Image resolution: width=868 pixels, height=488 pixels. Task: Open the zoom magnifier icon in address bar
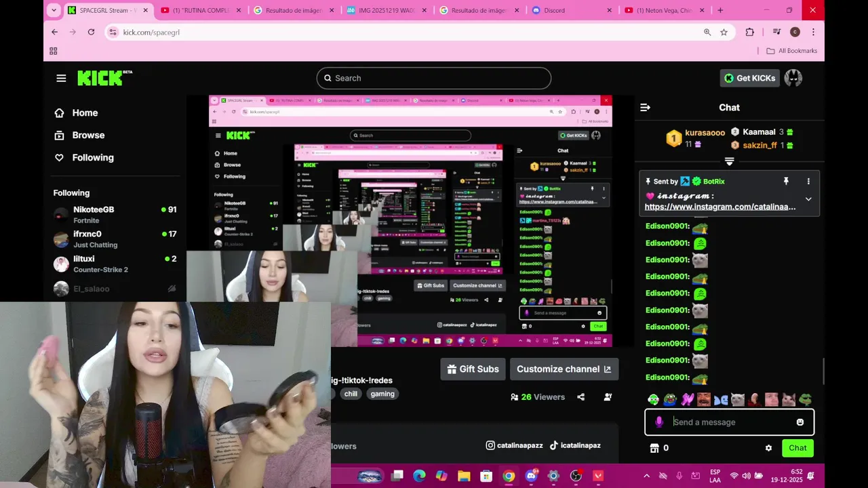click(707, 32)
